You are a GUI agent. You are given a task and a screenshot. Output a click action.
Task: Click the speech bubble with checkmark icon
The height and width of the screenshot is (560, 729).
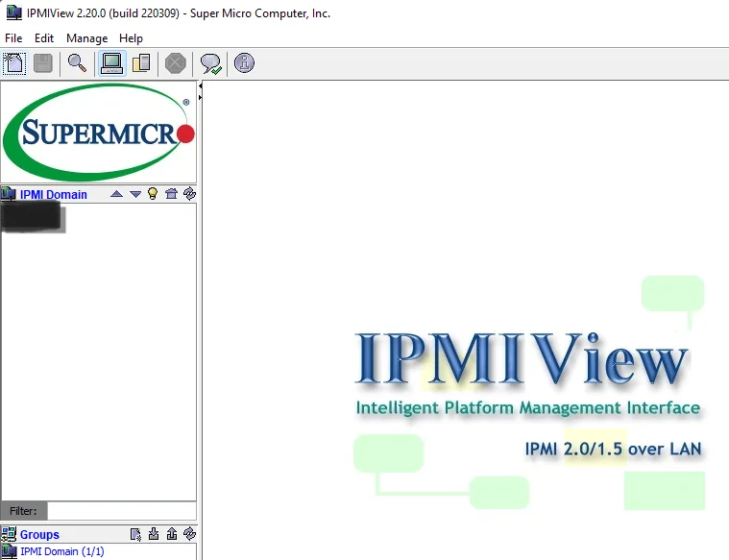pyautogui.click(x=210, y=63)
